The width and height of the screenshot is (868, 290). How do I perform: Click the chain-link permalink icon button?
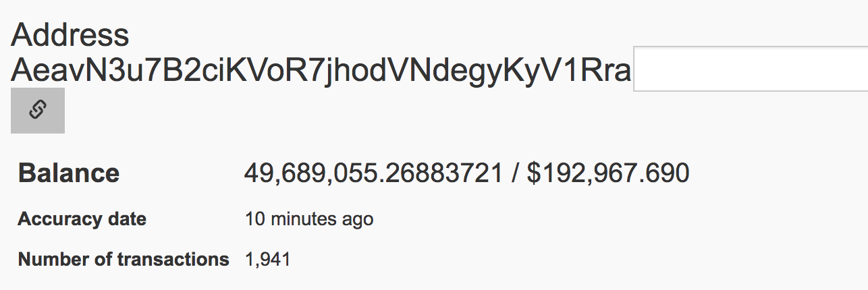pyautogui.click(x=38, y=111)
